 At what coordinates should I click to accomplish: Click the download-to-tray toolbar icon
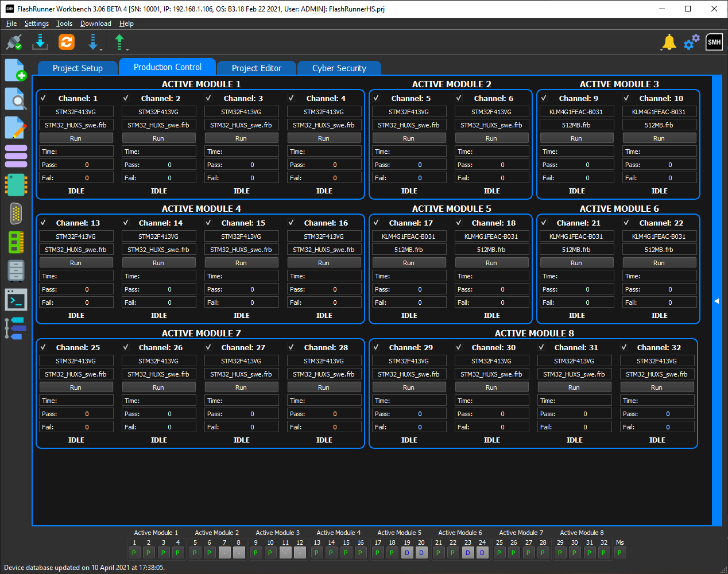pyautogui.click(x=40, y=42)
